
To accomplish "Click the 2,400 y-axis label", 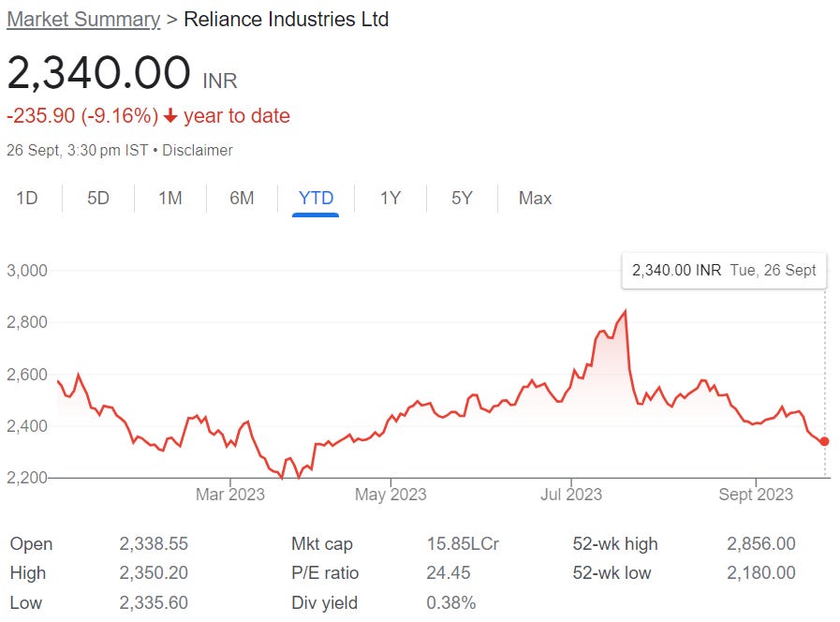I will click(27, 426).
